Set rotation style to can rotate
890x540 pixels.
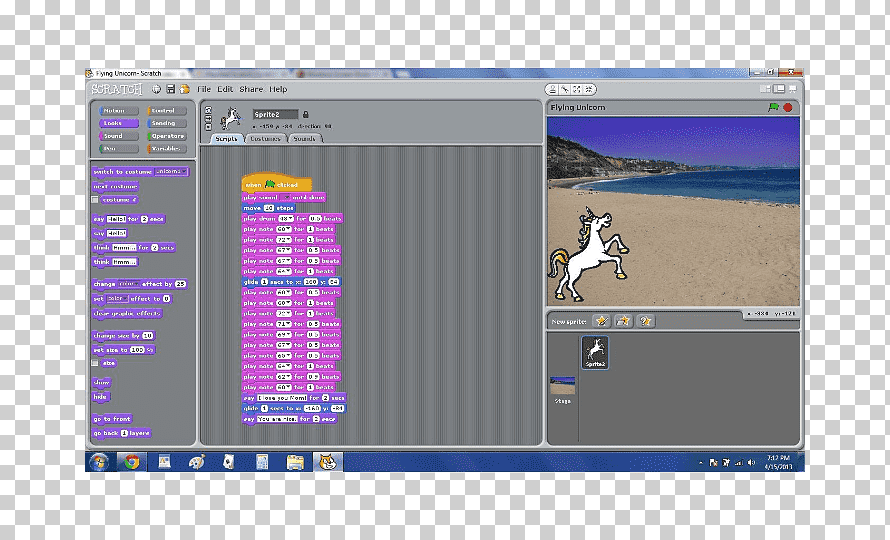(x=208, y=110)
